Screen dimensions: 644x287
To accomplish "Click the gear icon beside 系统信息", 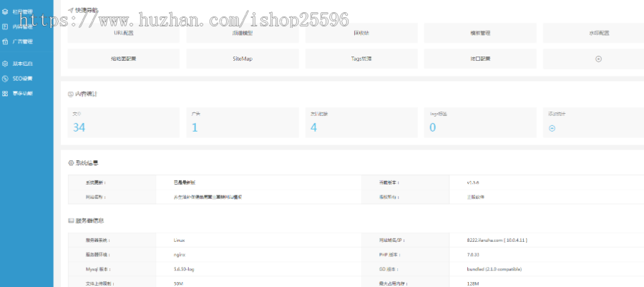I will (x=71, y=163).
